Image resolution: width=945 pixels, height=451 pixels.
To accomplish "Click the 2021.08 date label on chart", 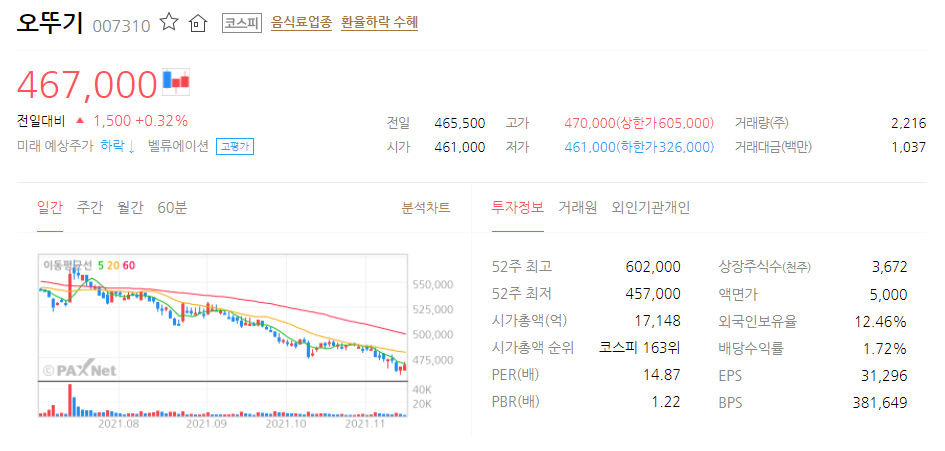I will [119, 424].
